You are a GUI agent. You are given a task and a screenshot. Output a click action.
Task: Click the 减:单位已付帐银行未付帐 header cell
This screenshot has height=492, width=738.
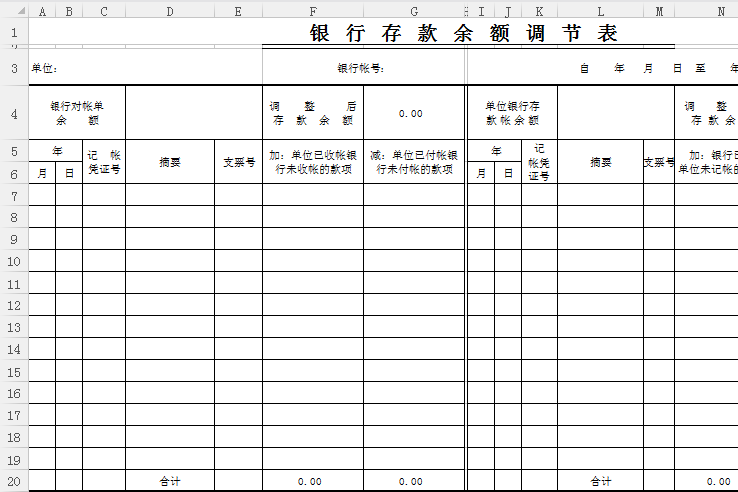(x=414, y=162)
